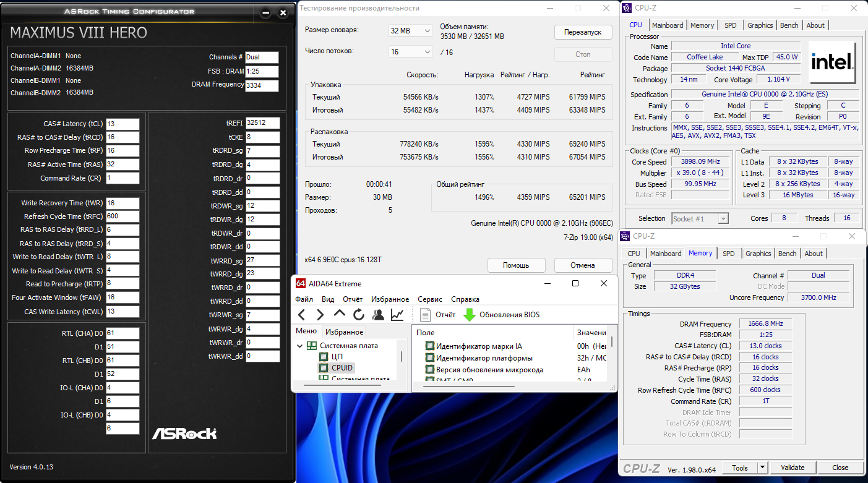This screenshot has height=483, width=868.
Task: Open the thread count dropdown showing 16
Action: (x=411, y=52)
